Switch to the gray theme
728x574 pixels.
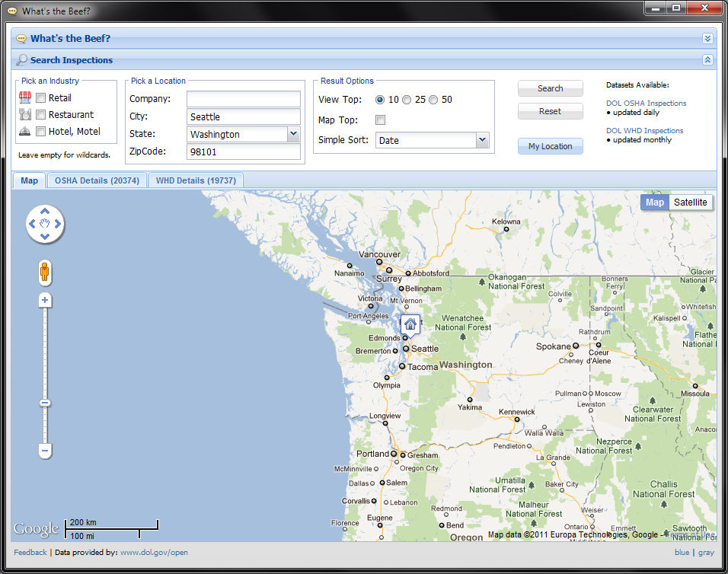point(706,552)
